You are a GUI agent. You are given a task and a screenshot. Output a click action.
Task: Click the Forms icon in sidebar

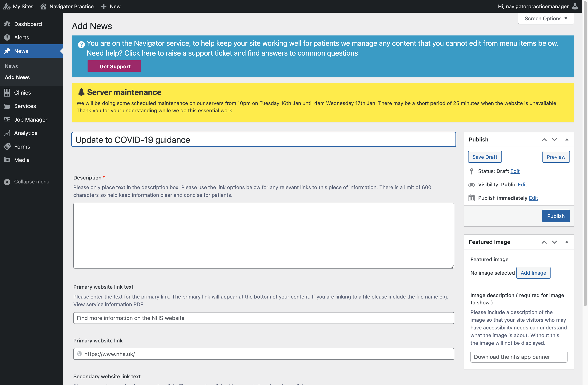(7, 147)
